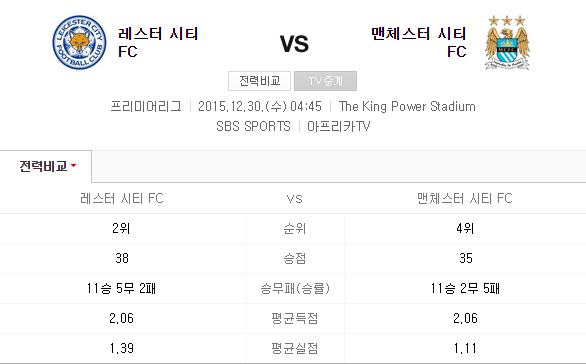Click the 평균득점 row label

click(294, 318)
